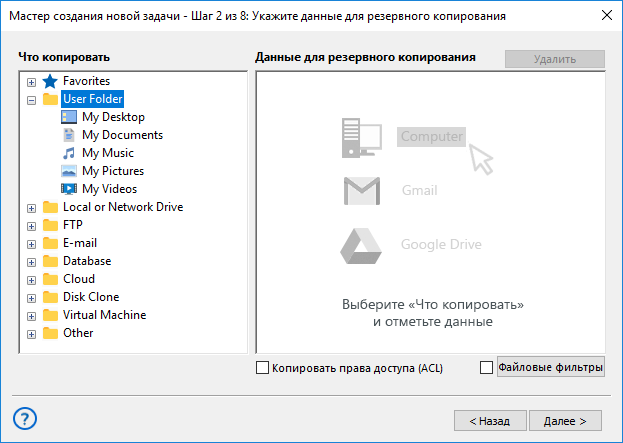Select the My Documents file icon
Image resolution: width=623 pixels, height=443 pixels.
pos(69,135)
